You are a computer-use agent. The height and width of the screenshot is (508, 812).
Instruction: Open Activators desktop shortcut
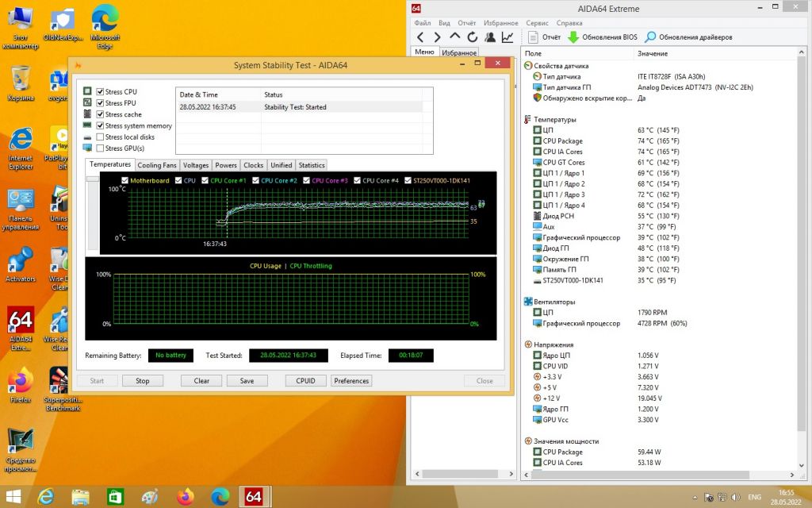tap(20, 264)
